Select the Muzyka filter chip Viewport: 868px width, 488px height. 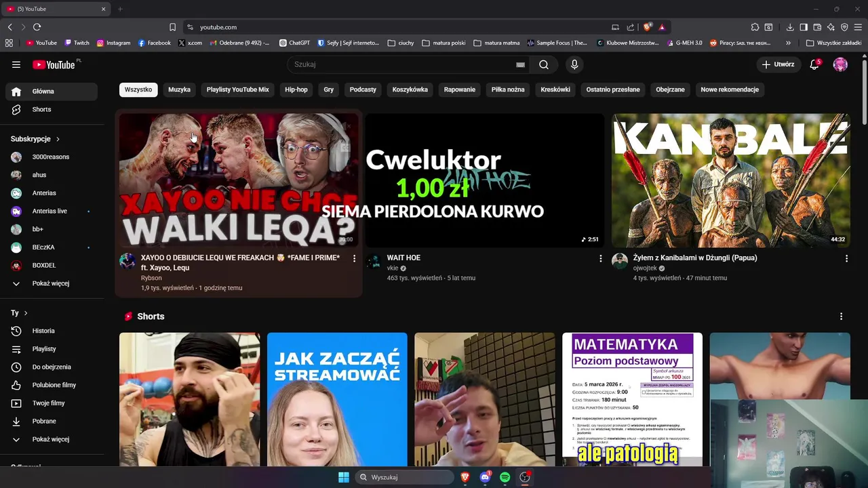(179, 89)
